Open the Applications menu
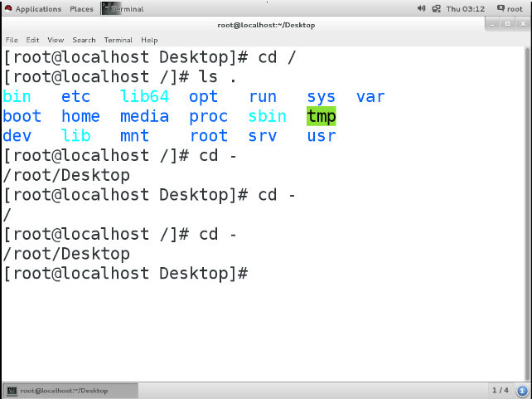Viewport: 532px width, 399px height. coord(38,9)
